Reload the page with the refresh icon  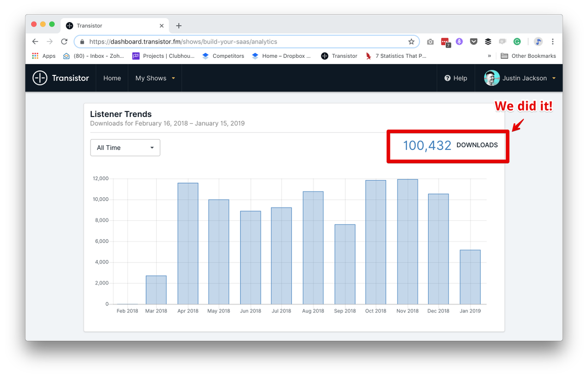click(64, 42)
